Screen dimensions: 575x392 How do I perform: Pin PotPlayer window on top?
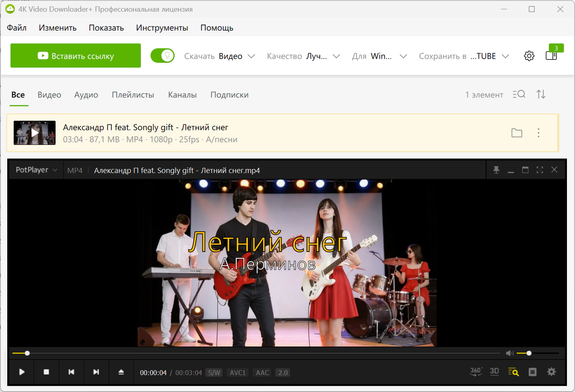coord(496,170)
